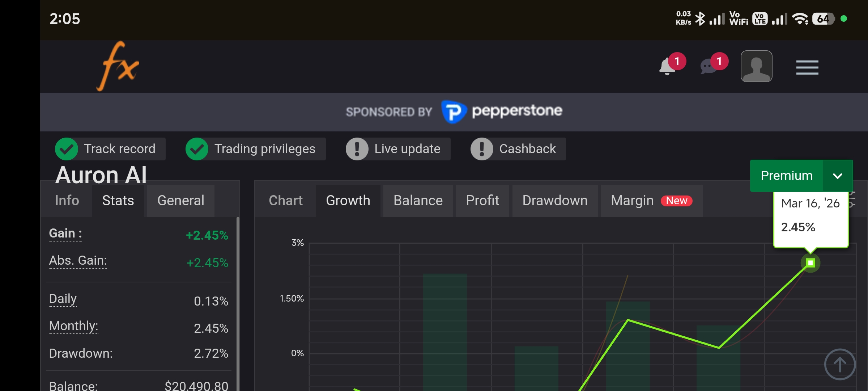Click the Premium button
Image resolution: width=868 pixels, height=391 pixels.
click(787, 176)
